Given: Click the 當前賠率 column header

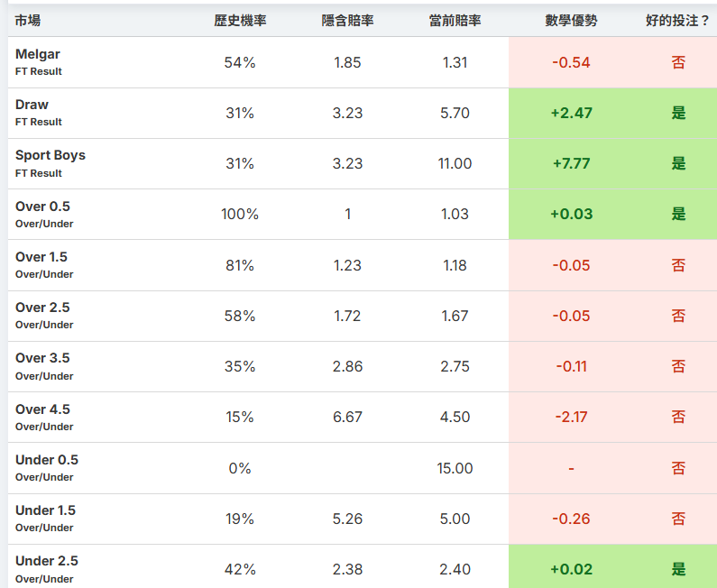Looking at the screenshot, I should [455, 21].
